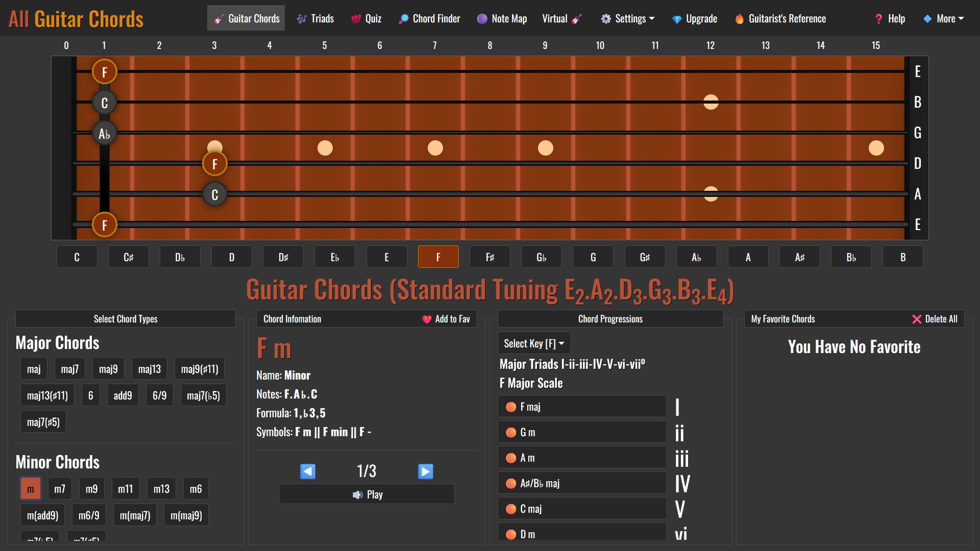Expand the Select Key [F] dropdown
The height and width of the screenshot is (551, 980).
coord(534,343)
